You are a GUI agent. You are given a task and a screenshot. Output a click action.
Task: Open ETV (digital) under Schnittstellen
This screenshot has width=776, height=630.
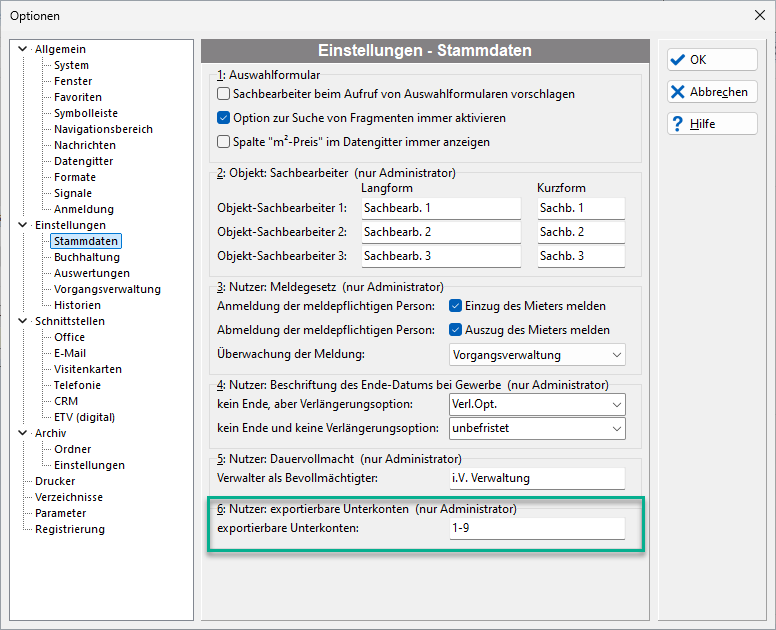point(85,417)
